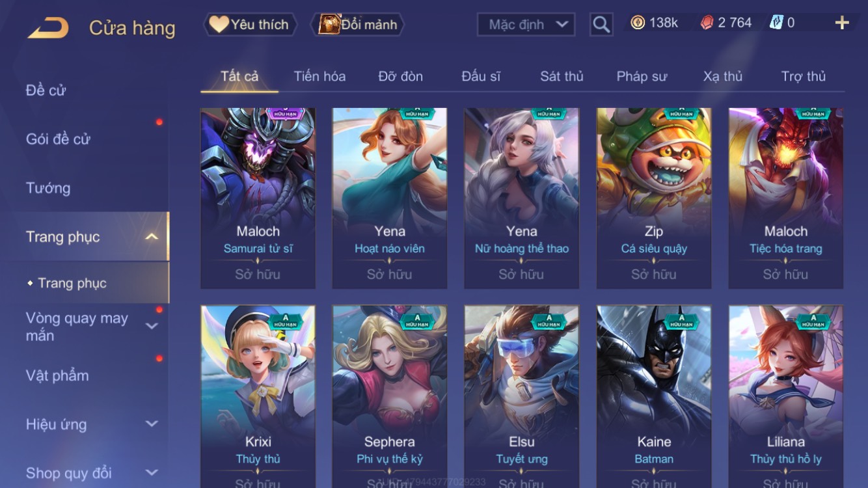Click the red ruby currency icon
Screen dimensions: 868x488
[x=707, y=23]
